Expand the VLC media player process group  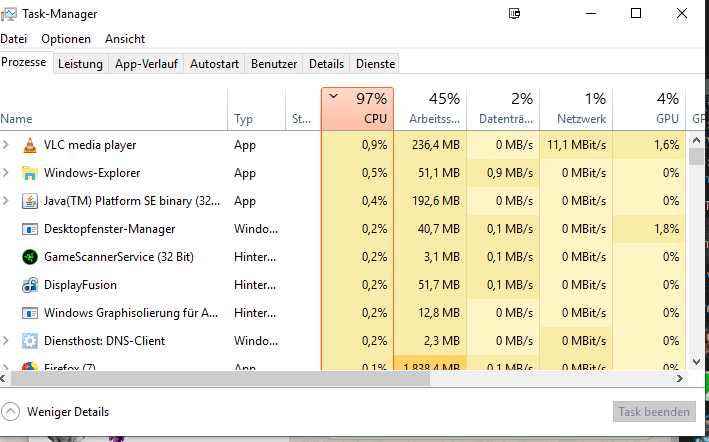click(6, 145)
